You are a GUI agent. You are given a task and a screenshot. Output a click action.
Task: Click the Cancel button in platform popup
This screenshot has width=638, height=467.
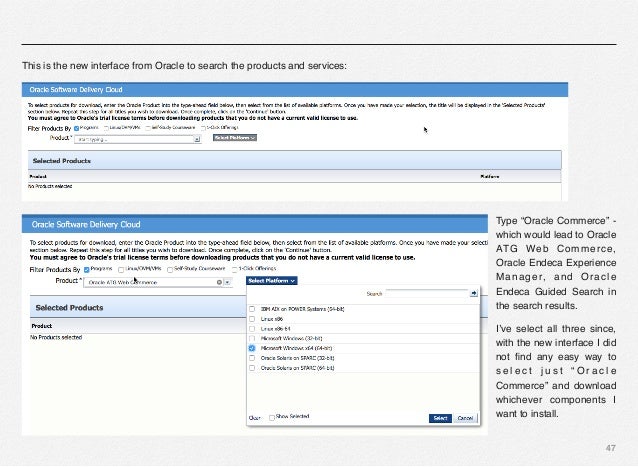(465, 418)
